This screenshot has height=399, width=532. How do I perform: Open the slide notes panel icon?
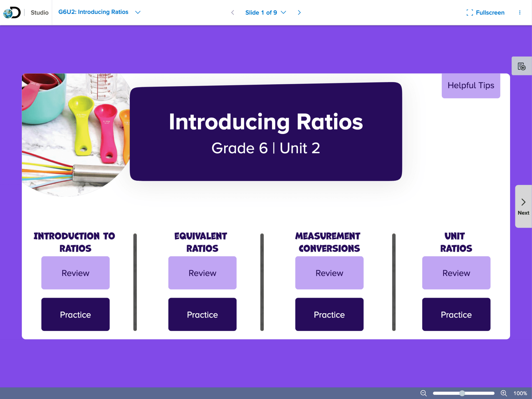521,66
